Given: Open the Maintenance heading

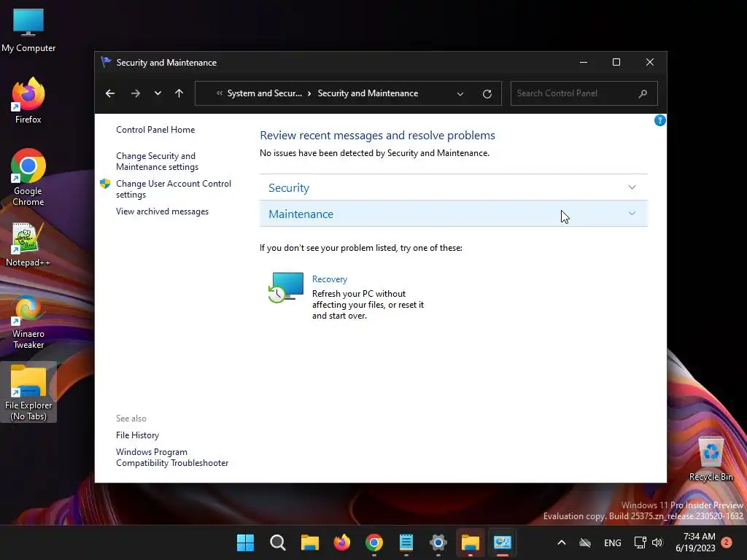Looking at the screenshot, I should tap(301, 214).
